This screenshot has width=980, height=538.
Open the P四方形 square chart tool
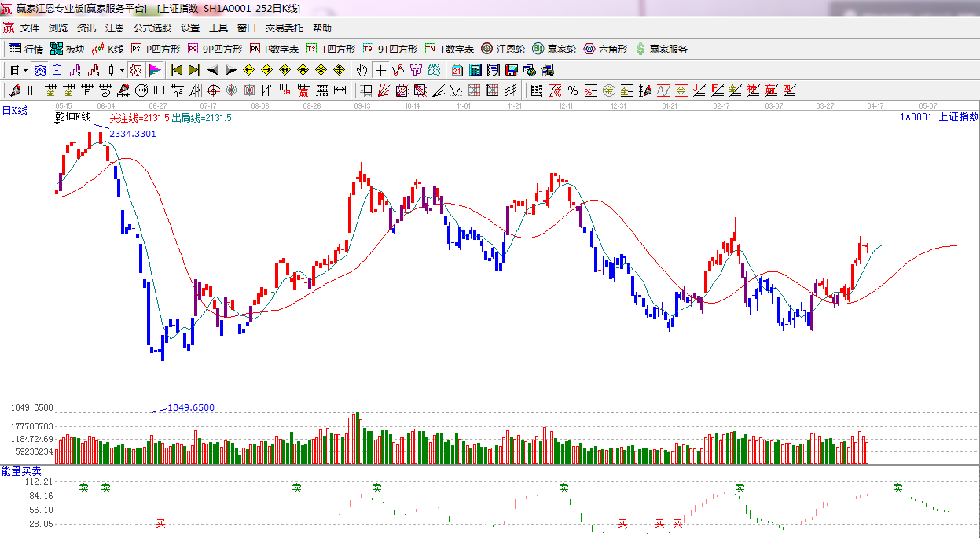pos(156,49)
